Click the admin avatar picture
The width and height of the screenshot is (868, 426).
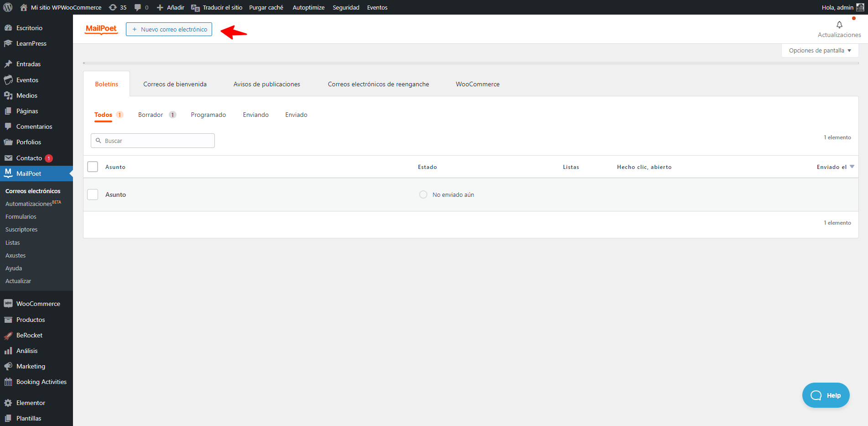pyautogui.click(x=860, y=7)
